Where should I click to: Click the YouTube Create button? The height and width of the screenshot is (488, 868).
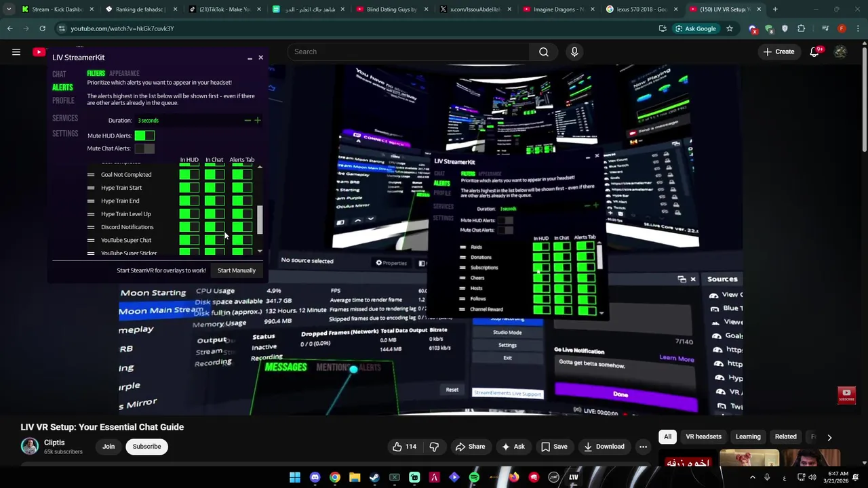point(778,52)
